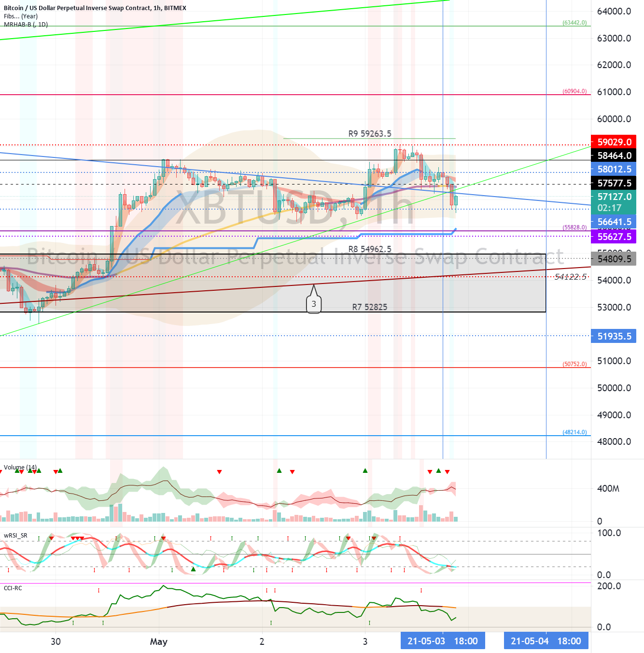Click the R7 52825 resistance label
Viewport: 644px width, 653px height.
coord(369,307)
